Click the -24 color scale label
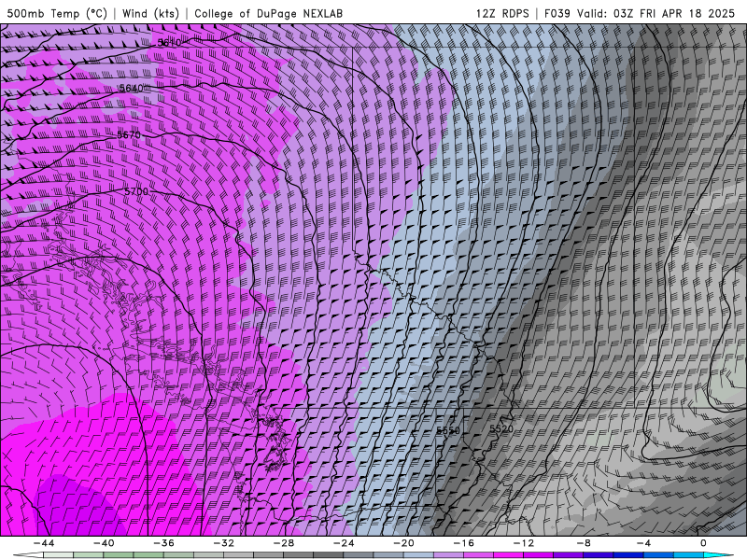This screenshot has height=560, width=747. click(344, 543)
